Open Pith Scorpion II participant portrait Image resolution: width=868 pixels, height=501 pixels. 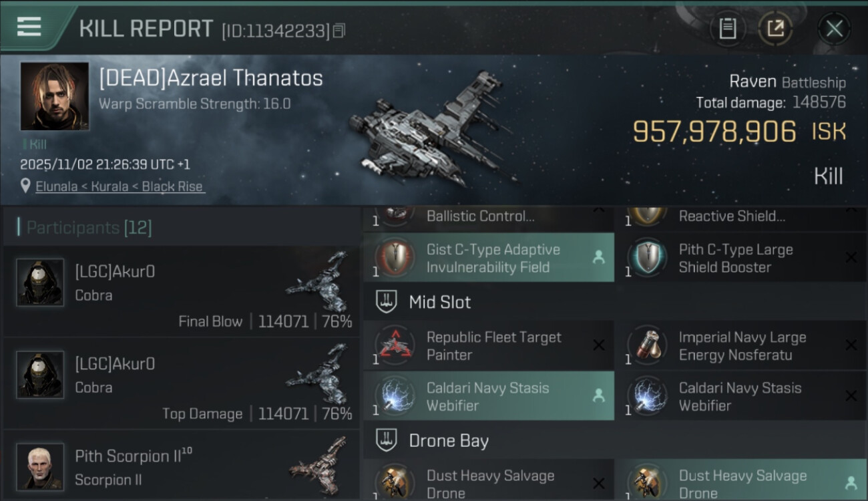point(40,466)
